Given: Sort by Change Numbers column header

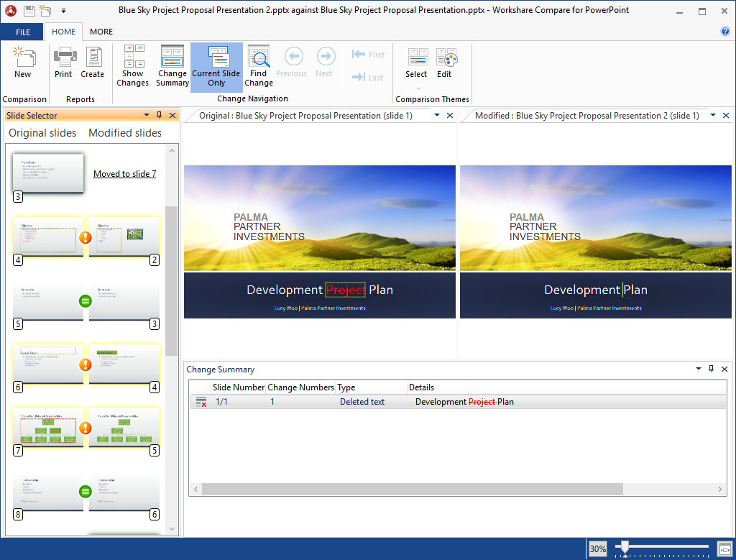Looking at the screenshot, I should click(300, 387).
